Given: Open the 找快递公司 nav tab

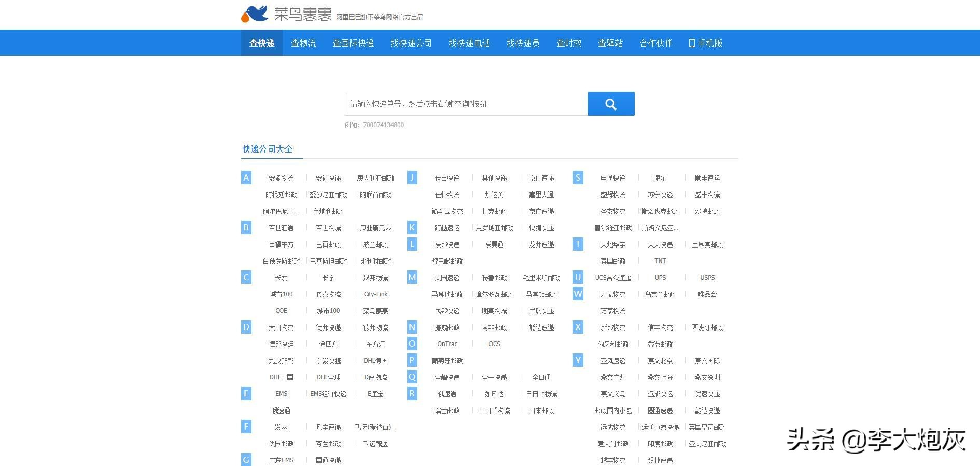Looking at the screenshot, I should tap(411, 43).
